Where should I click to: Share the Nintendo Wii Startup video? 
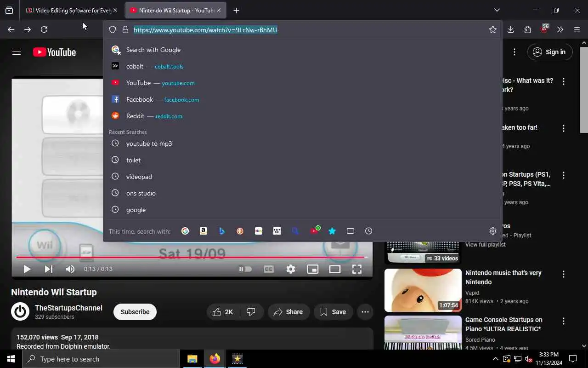click(x=288, y=312)
